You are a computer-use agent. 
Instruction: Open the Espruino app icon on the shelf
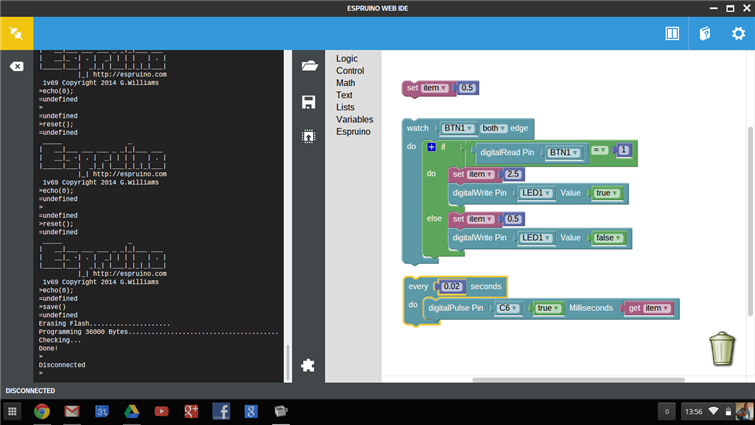coord(281,411)
